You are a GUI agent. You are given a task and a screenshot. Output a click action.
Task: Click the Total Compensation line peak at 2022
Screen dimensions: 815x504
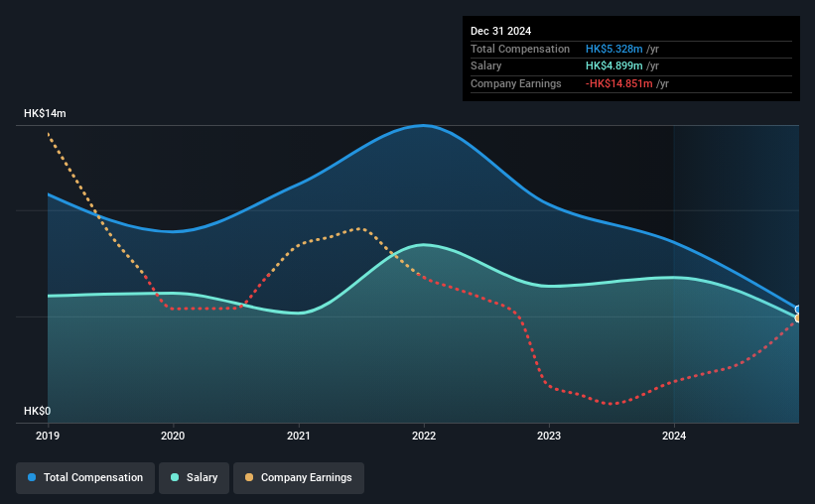(424, 125)
